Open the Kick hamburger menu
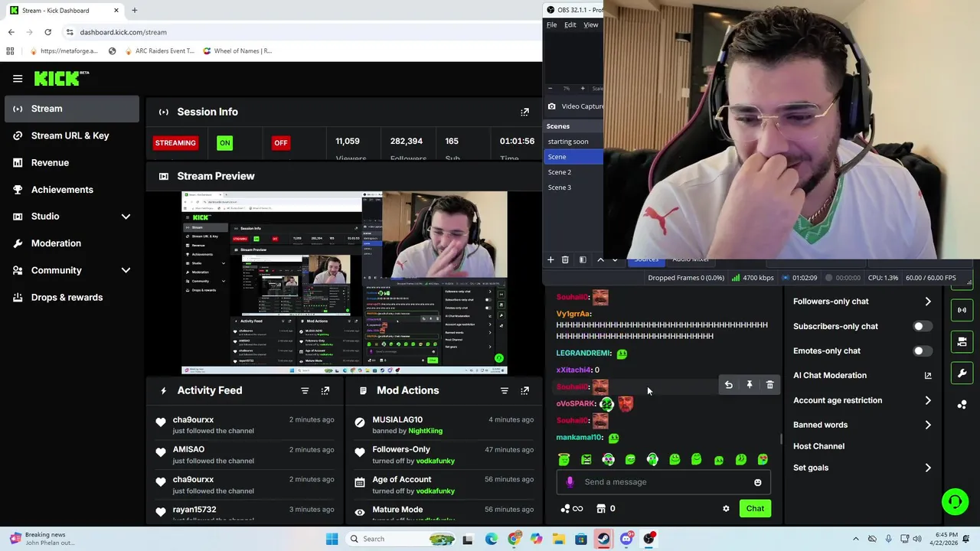 18,78
